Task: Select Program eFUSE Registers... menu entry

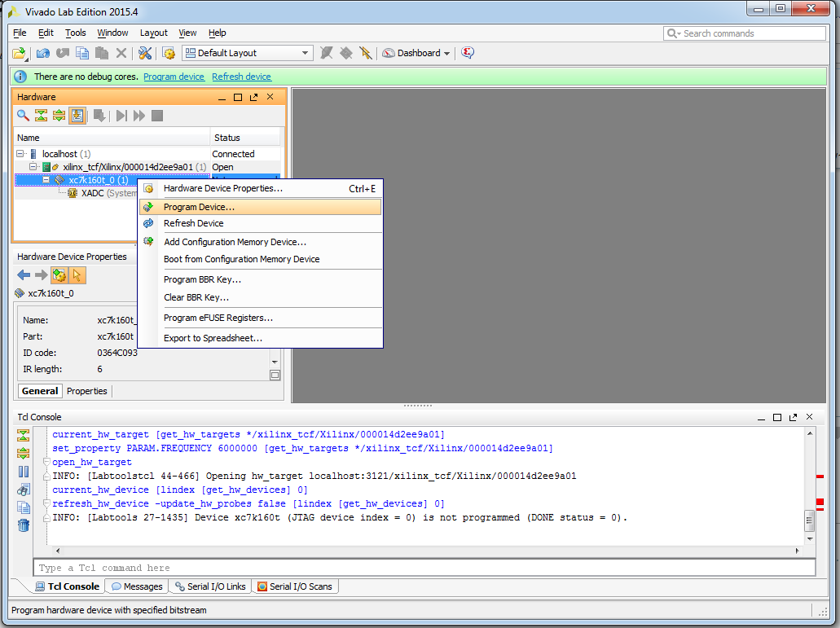Action: coord(261,318)
